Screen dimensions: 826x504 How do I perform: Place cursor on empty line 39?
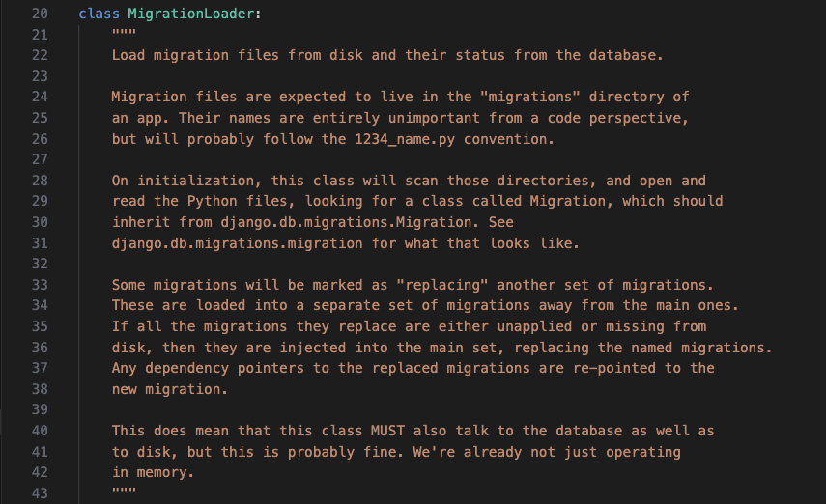421,409
